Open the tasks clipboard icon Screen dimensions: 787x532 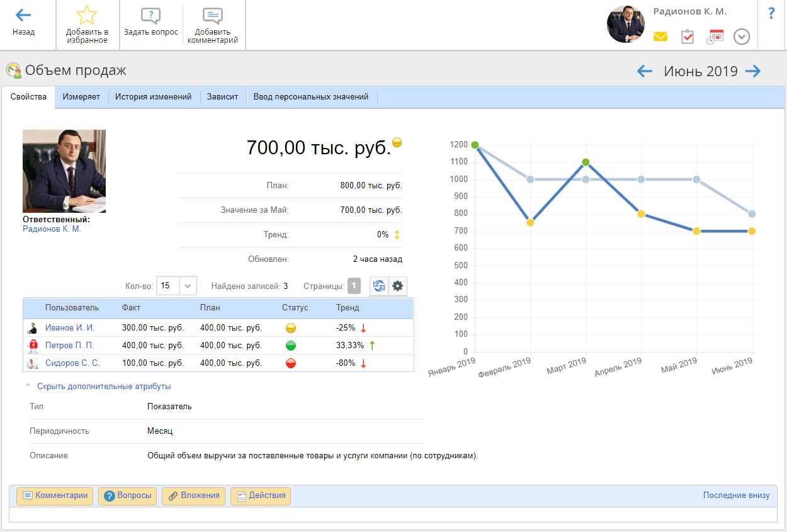pyautogui.click(x=688, y=37)
